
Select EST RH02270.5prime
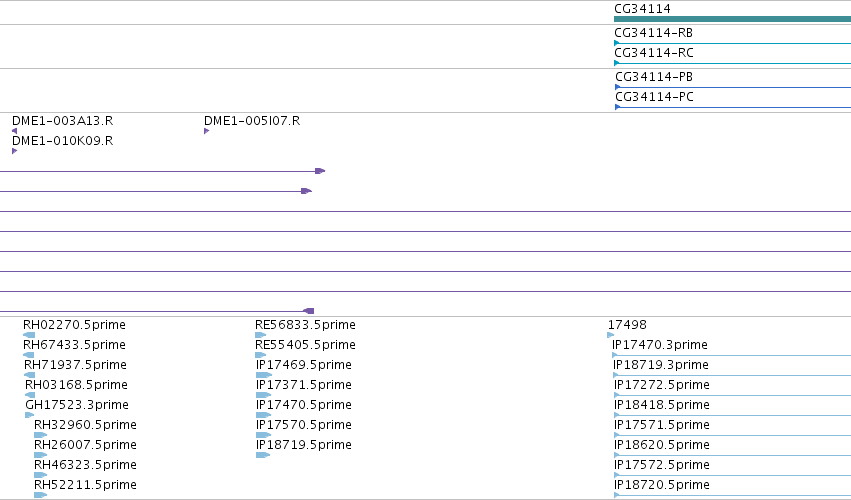click(74, 325)
